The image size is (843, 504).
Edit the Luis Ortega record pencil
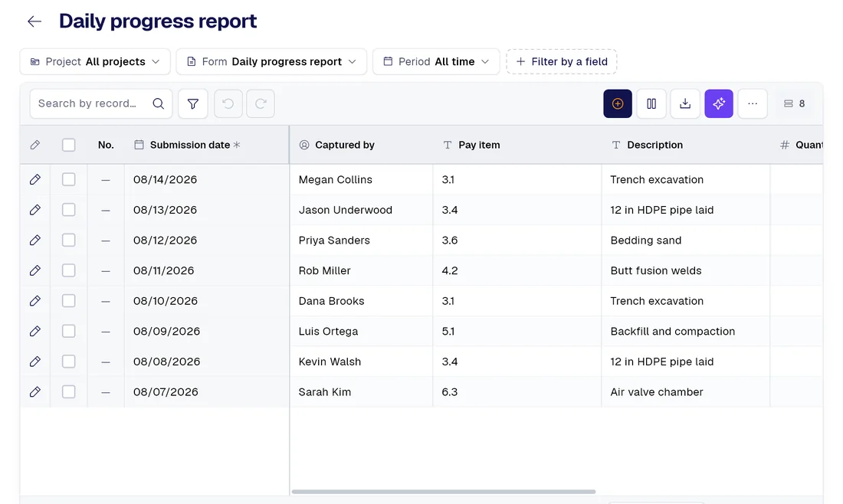(x=35, y=331)
